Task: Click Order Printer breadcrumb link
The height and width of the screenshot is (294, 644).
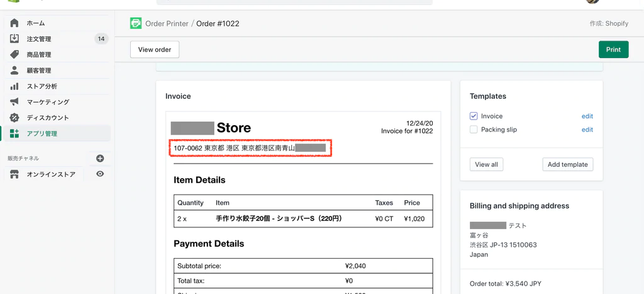Action: click(x=167, y=24)
